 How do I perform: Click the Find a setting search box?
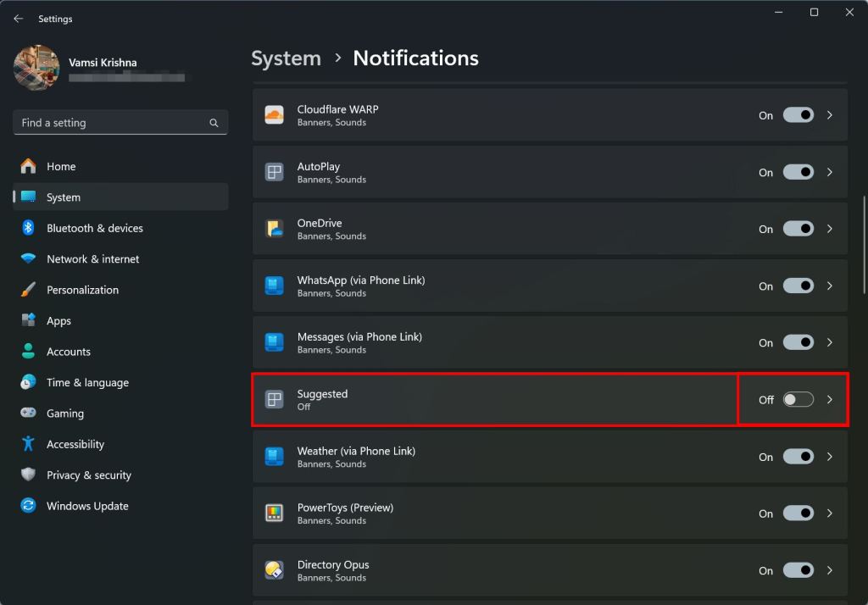(x=120, y=122)
